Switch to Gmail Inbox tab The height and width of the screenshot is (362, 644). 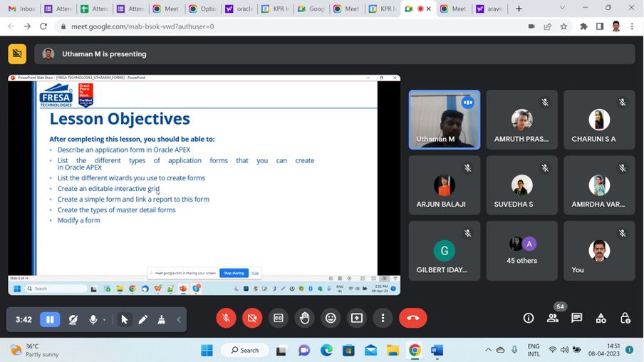coord(22,9)
